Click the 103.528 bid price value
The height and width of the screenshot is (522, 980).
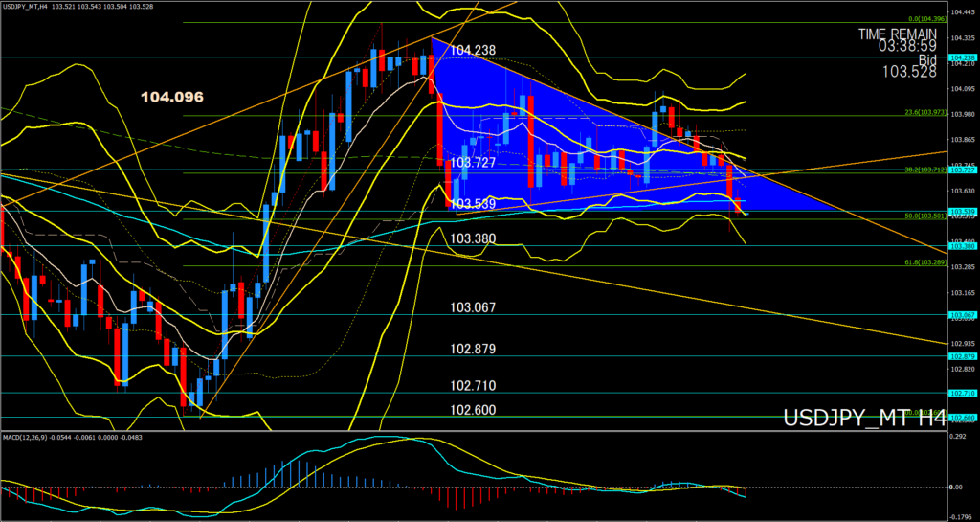[x=909, y=73]
